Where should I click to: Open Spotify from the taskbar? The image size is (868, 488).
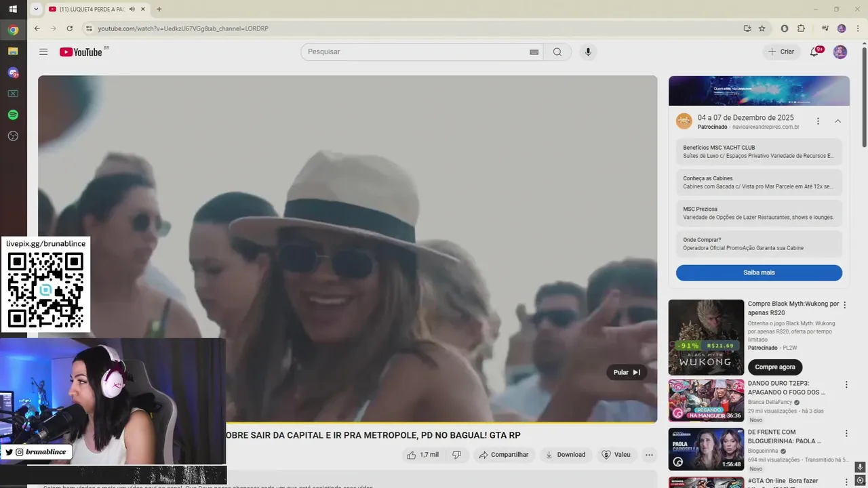(x=13, y=115)
